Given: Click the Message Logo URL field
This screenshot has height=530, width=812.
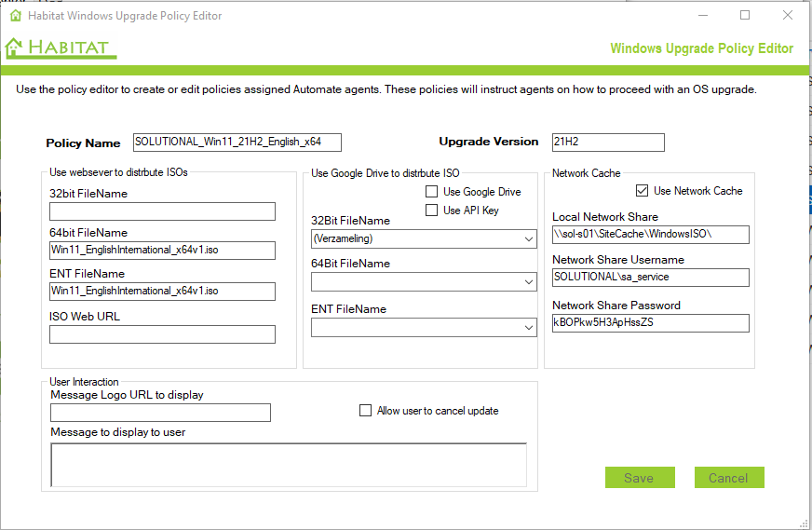Looking at the screenshot, I should (x=160, y=413).
